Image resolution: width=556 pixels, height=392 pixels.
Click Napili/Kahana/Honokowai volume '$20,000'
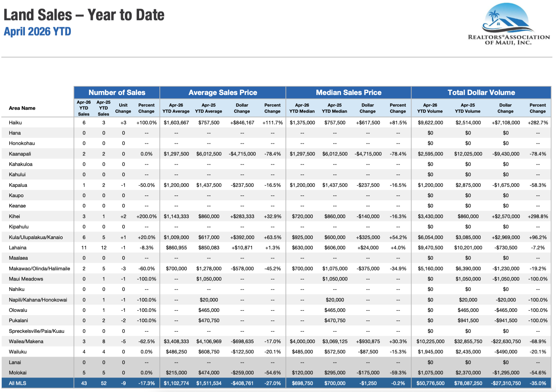(x=468, y=300)
